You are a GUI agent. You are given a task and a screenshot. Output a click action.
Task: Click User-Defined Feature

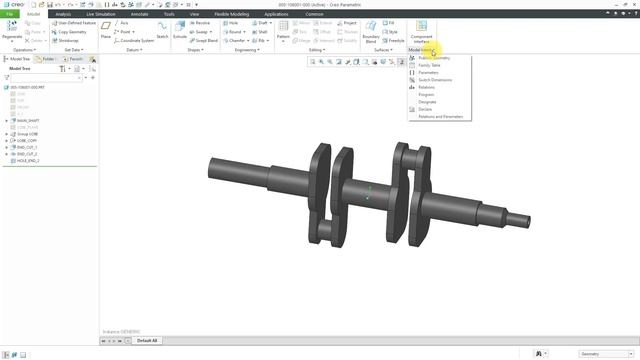(74, 23)
